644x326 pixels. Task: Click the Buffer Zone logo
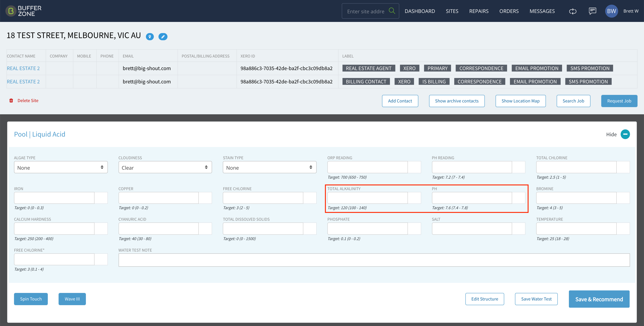point(24,11)
